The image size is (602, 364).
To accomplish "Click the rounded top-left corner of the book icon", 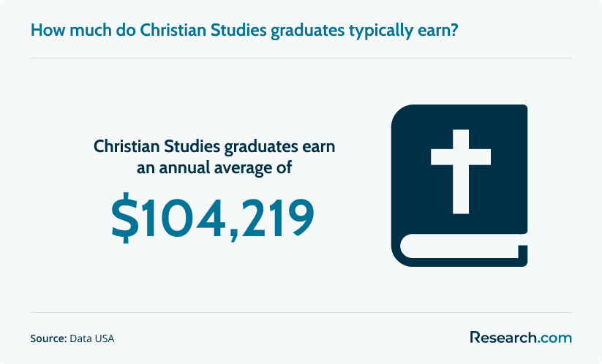I will tap(401, 115).
